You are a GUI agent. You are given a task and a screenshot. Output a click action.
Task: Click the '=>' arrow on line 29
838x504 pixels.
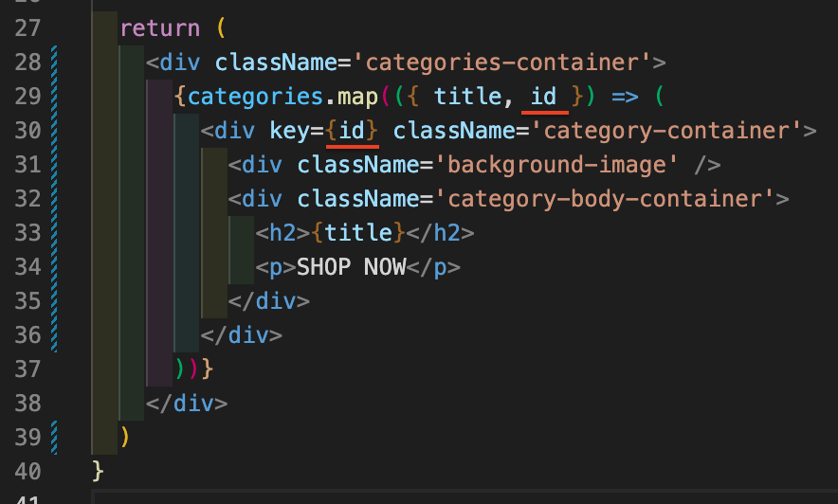[626, 98]
